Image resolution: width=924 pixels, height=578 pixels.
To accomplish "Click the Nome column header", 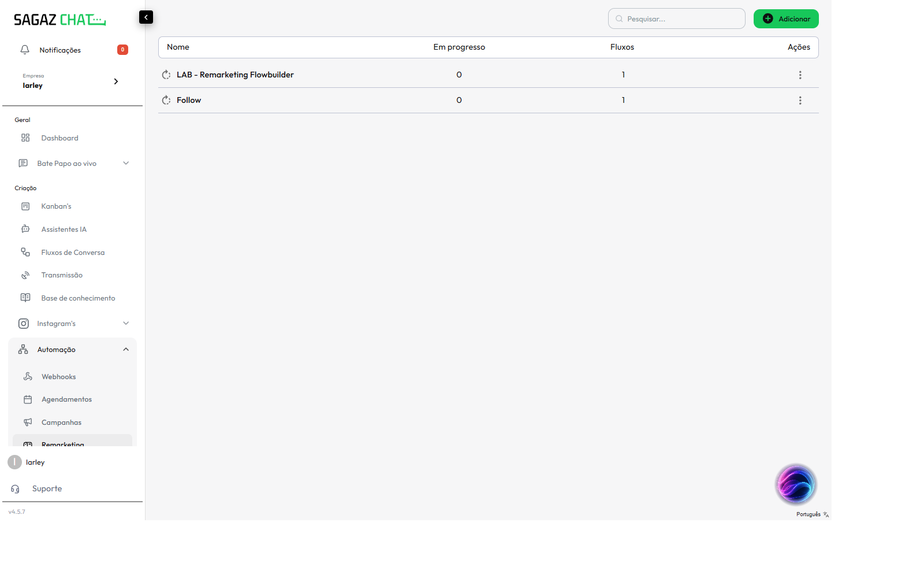I will [178, 47].
